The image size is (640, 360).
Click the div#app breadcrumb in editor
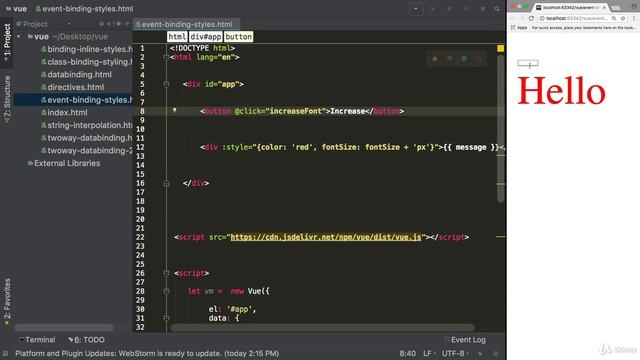point(205,37)
